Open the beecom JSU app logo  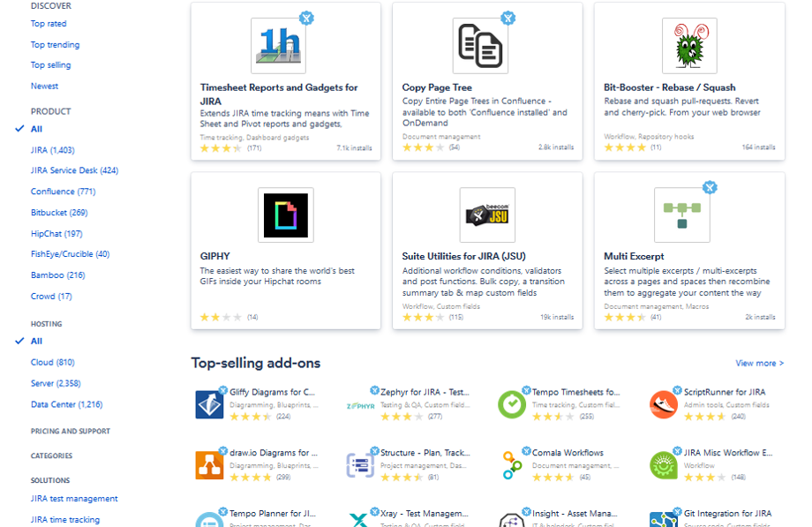pos(487,215)
